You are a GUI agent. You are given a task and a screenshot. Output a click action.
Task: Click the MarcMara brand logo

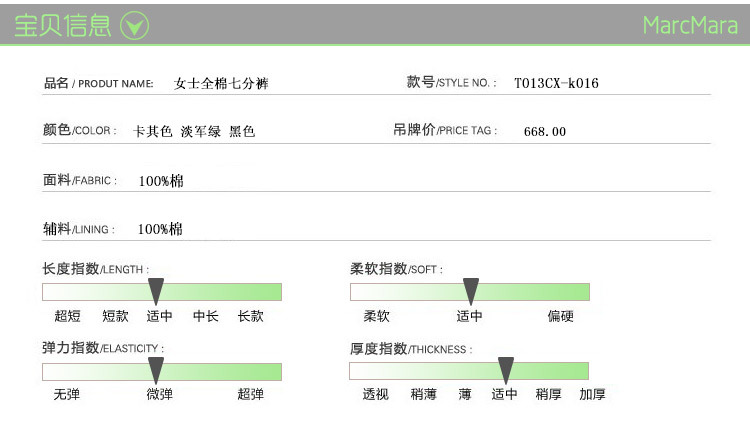tap(690, 26)
